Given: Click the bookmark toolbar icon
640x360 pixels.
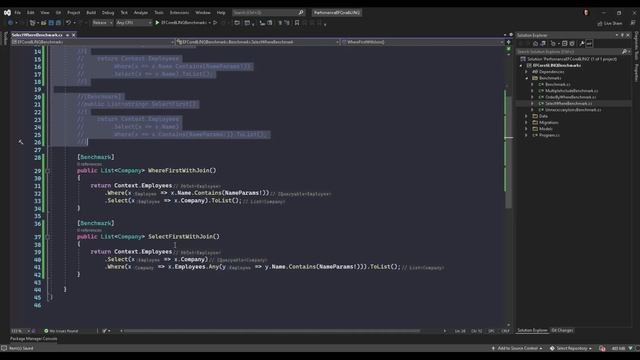Looking at the screenshot, I should pyautogui.click(x=297, y=23).
